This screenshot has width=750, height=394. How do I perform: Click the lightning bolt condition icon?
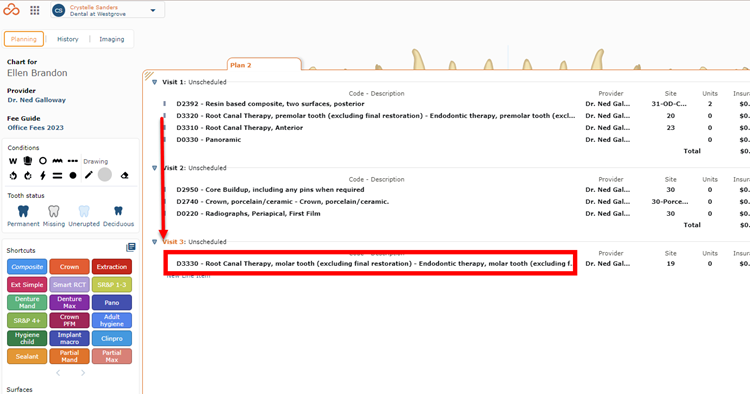43,175
